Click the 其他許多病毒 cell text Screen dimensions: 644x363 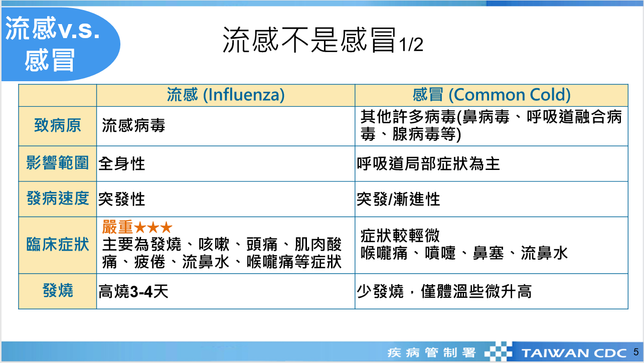click(491, 126)
